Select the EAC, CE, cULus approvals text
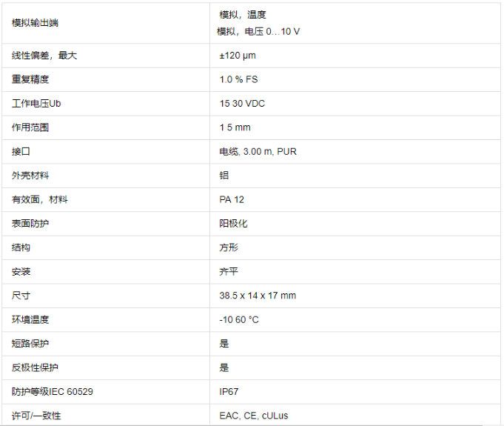 point(254,416)
